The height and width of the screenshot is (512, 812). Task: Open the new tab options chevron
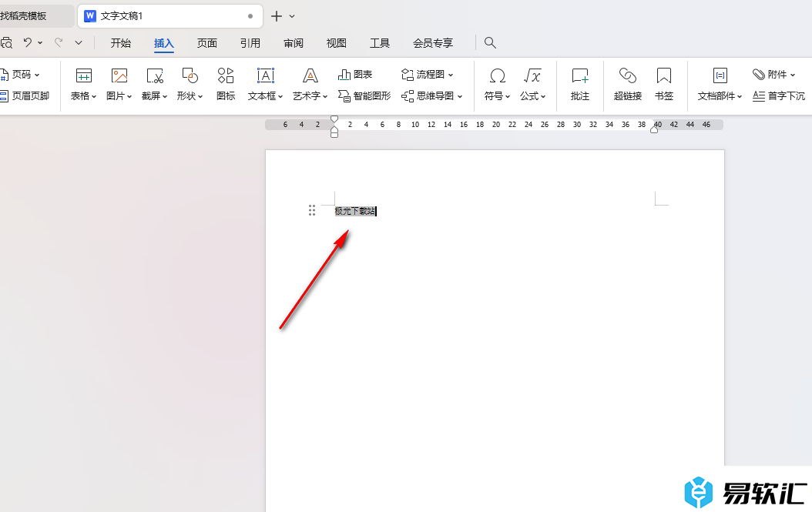click(x=292, y=17)
